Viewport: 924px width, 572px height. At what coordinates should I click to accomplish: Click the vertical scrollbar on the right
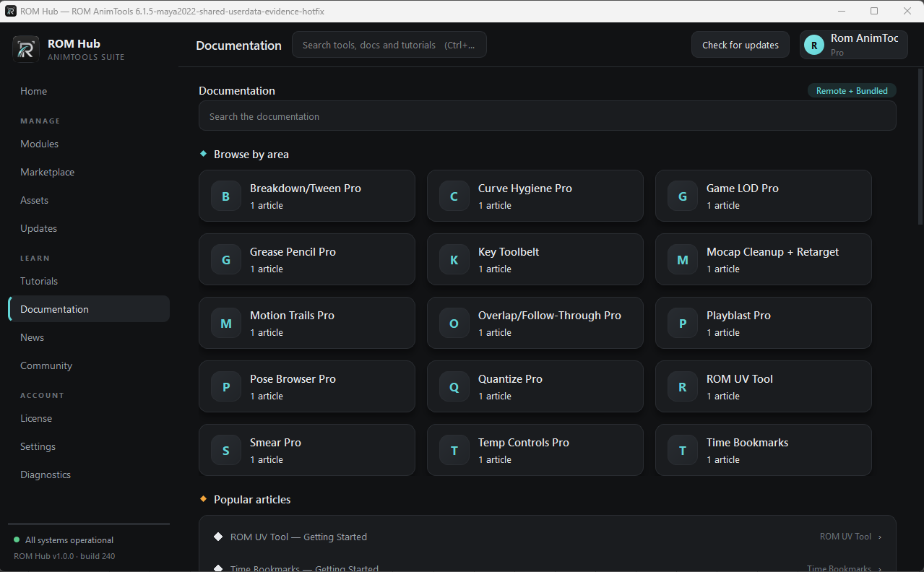[x=920, y=147]
